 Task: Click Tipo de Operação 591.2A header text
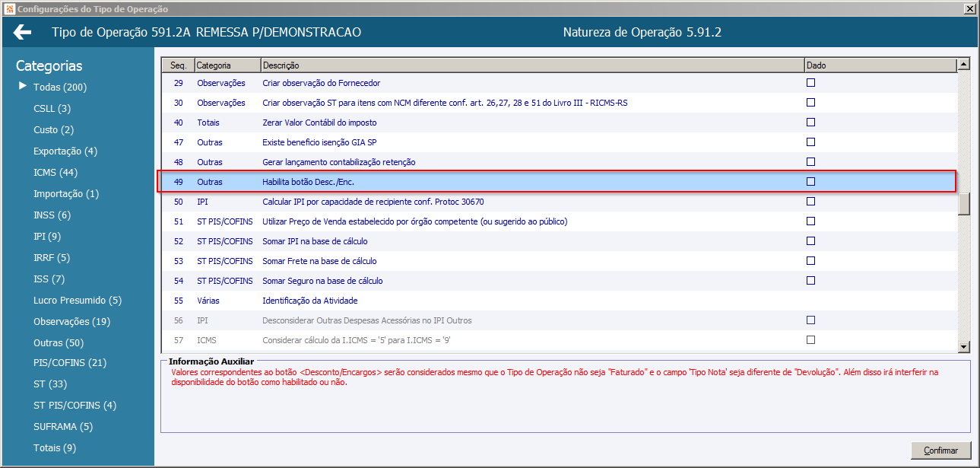click(x=206, y=33)
